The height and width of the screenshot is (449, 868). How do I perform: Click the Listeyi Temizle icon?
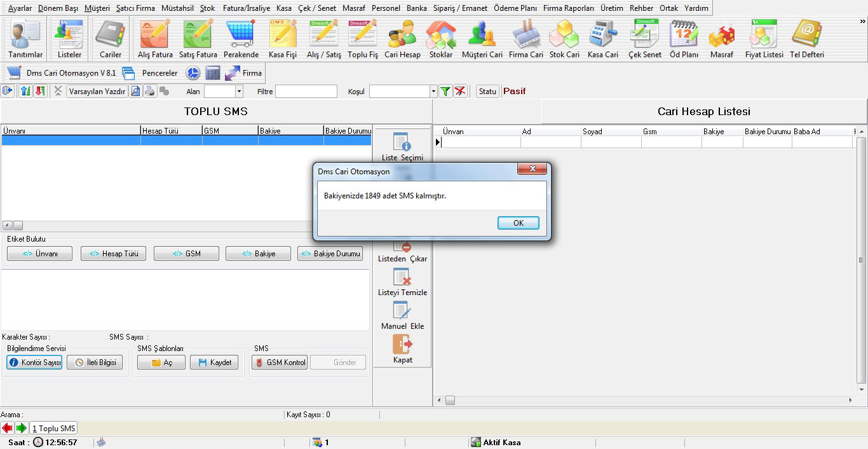pos(402,277)
